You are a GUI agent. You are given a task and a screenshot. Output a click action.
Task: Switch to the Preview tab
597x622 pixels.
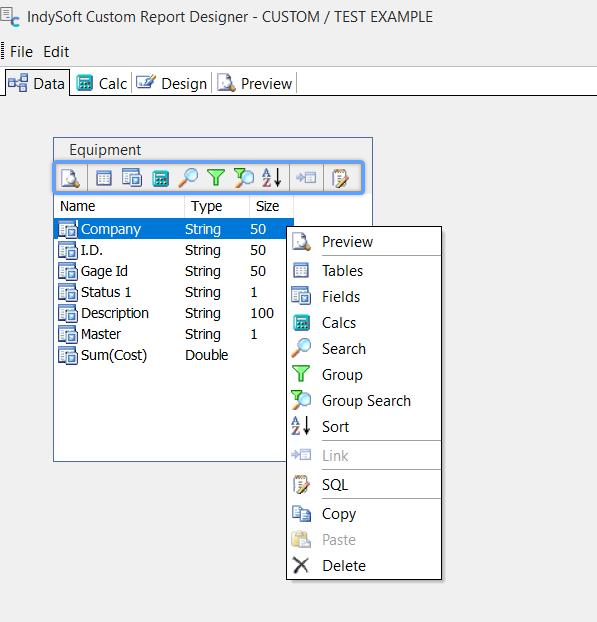(x=255, y=83)
